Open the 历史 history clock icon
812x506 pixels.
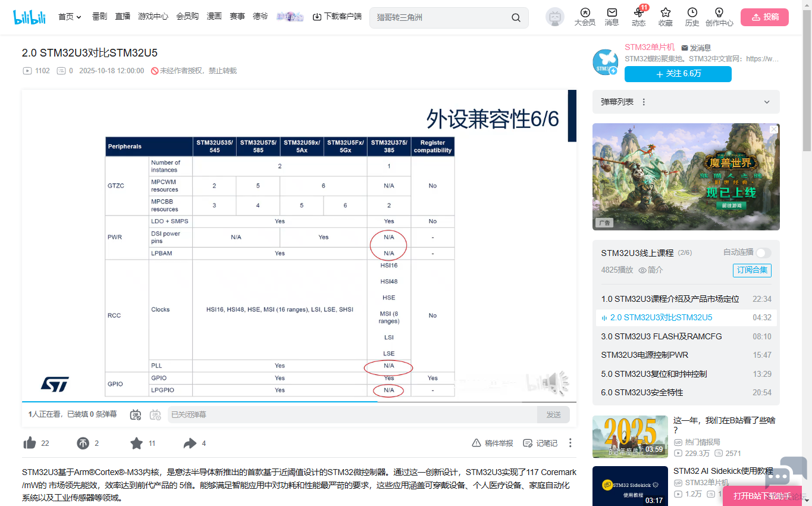692,17
